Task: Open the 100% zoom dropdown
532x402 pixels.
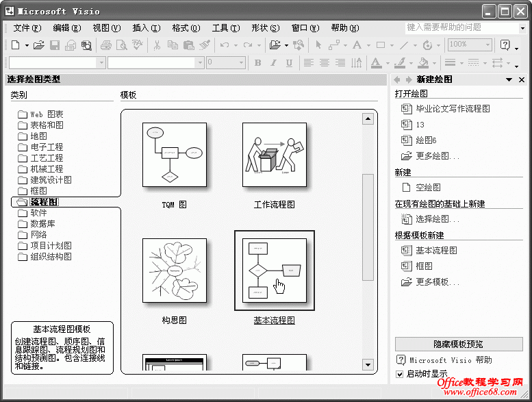Action: point(487,45)
